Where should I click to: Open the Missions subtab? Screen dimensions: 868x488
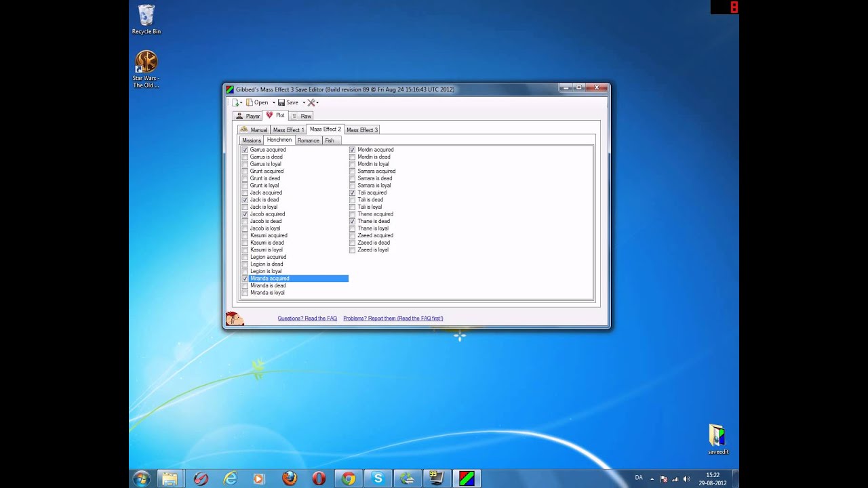point(252,140)
